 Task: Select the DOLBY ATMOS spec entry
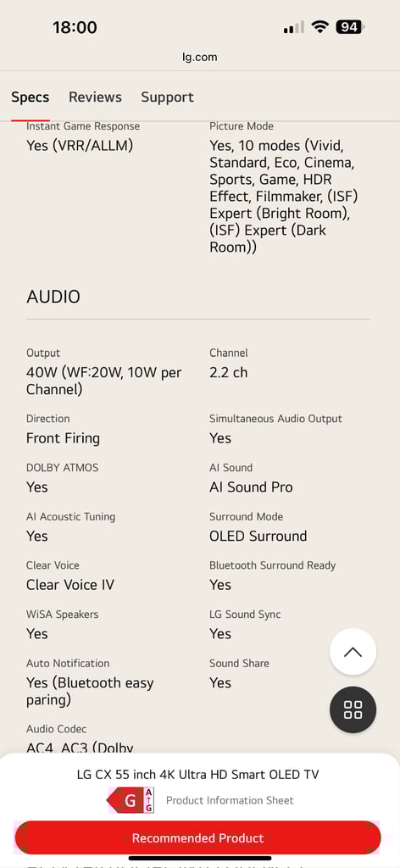click(62, 478)
